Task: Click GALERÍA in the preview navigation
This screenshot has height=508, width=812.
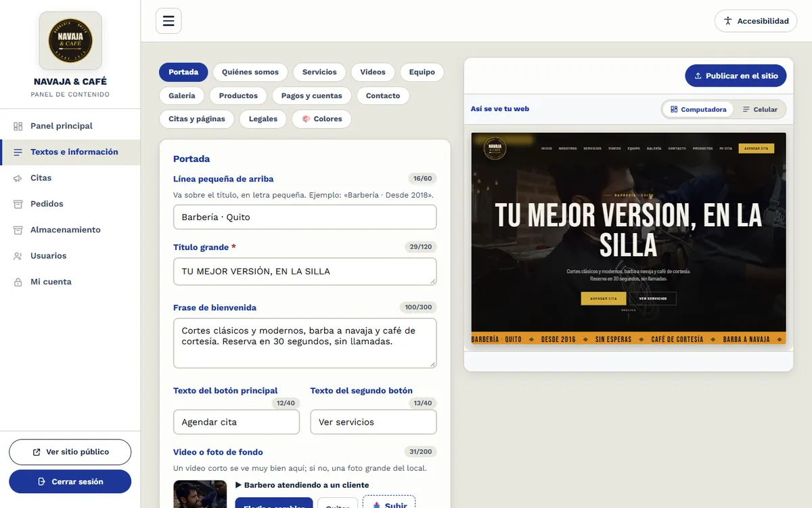Action: (654, 148)
